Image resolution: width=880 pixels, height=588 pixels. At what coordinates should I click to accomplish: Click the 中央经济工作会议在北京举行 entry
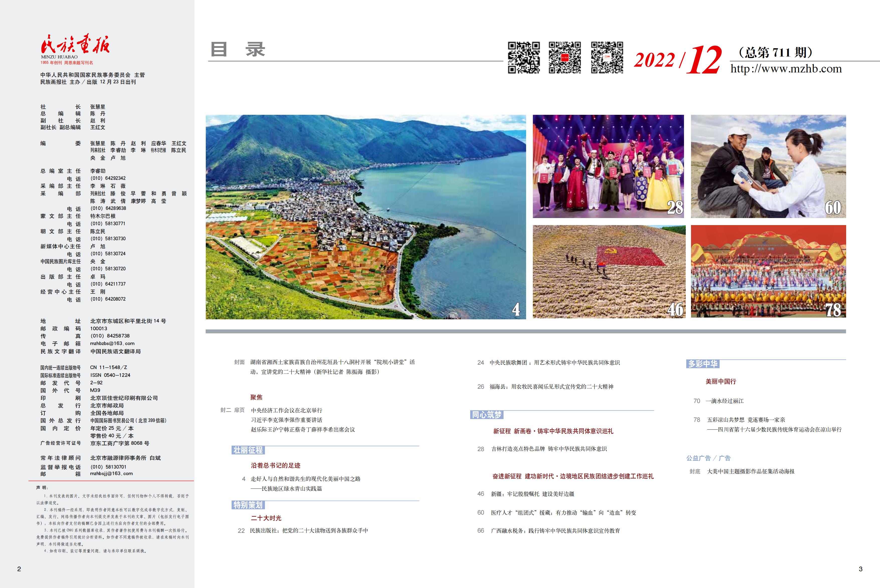pos(286,410)
